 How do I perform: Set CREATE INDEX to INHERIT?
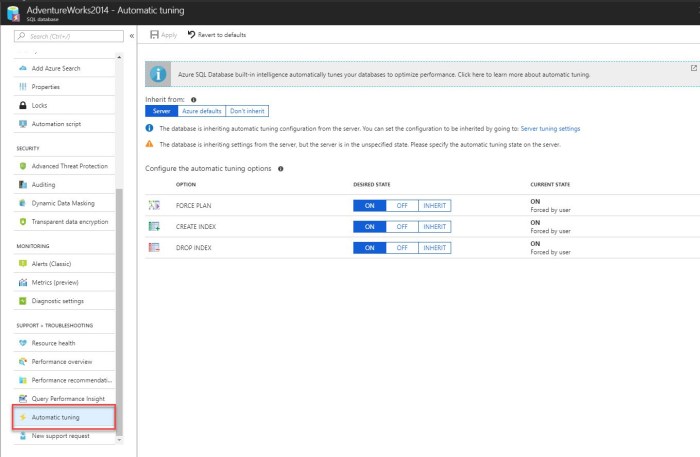[x=434, y=226]
